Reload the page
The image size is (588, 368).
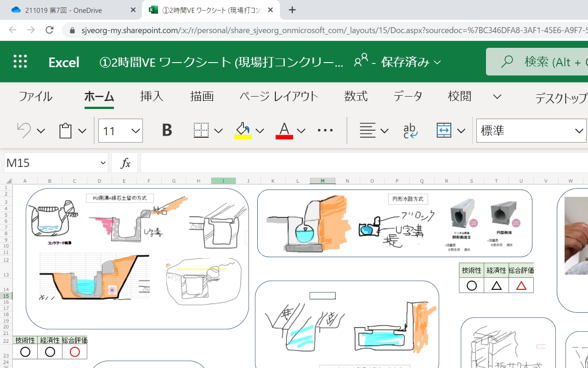click(49, 30)
